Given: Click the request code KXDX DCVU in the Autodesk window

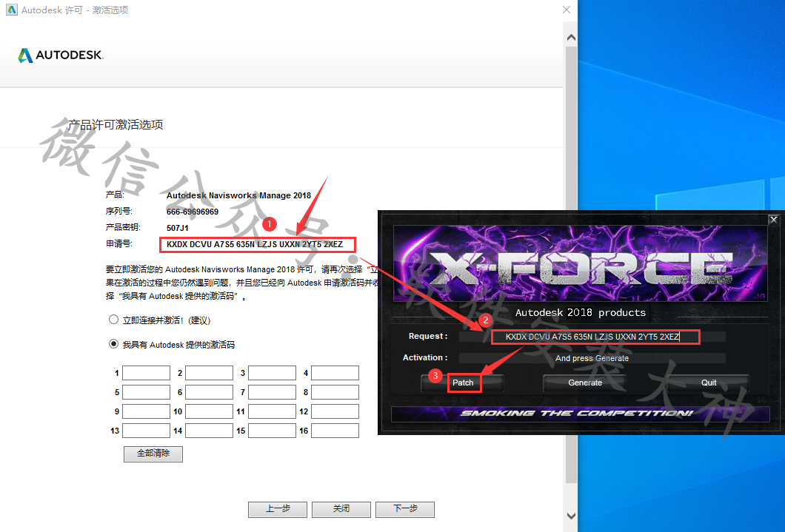Looking at the screenshot, I should pos(255,244).
